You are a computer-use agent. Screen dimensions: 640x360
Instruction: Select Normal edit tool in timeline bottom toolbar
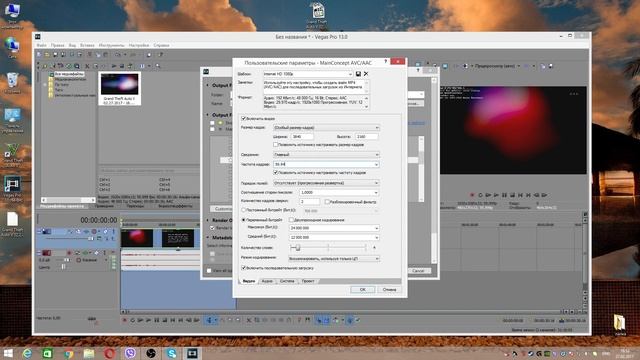[209, 320]
